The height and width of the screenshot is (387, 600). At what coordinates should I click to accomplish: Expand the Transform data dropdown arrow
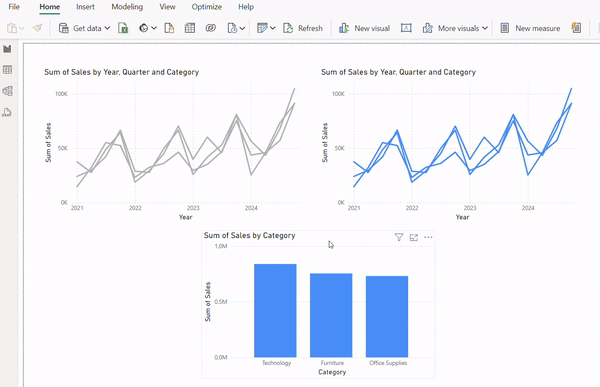click(272, 28)
